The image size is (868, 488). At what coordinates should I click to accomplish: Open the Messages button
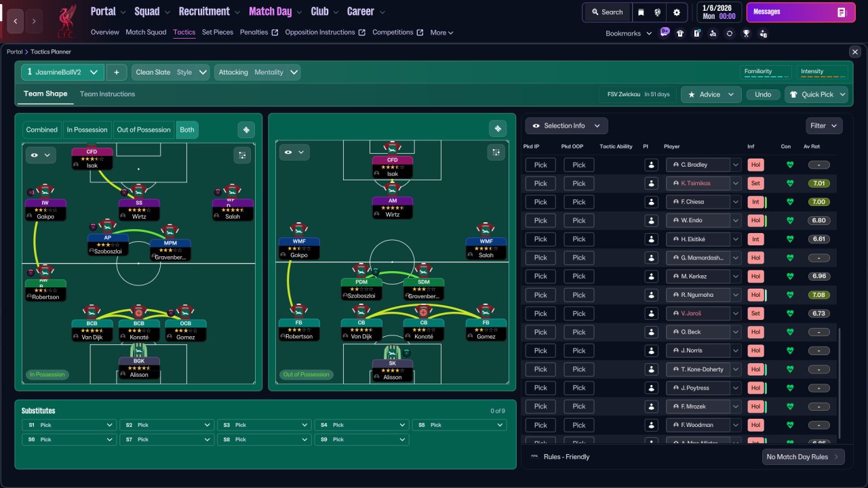pyautogui.click(x=800, y=12)
